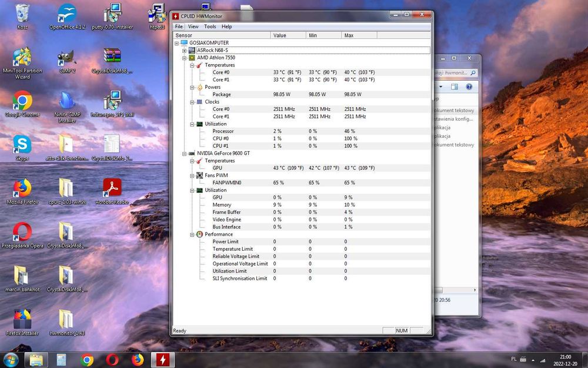The width and height of the screenshot is (588, 368).
Task: Select Mozilla Firefox desktop shortcut
Action: point(22,191)
